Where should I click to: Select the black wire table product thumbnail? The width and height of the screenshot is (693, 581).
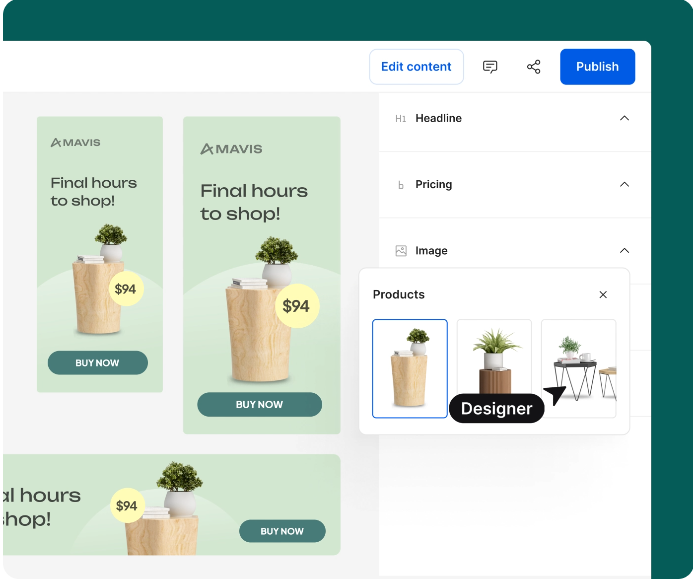(579, 368)
